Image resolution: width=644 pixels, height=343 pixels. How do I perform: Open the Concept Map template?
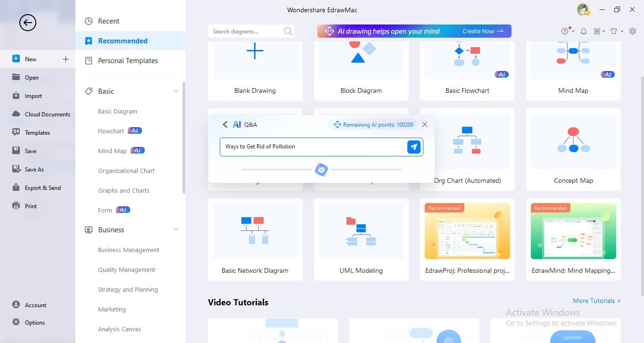pyautogui.click(x=573, y=149)
